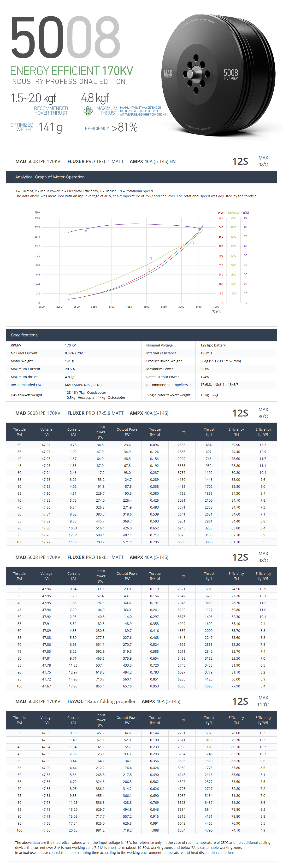Click the 4595 thrust cell
Viewport: 283px width, 868px height.
[x=209, y=686]
